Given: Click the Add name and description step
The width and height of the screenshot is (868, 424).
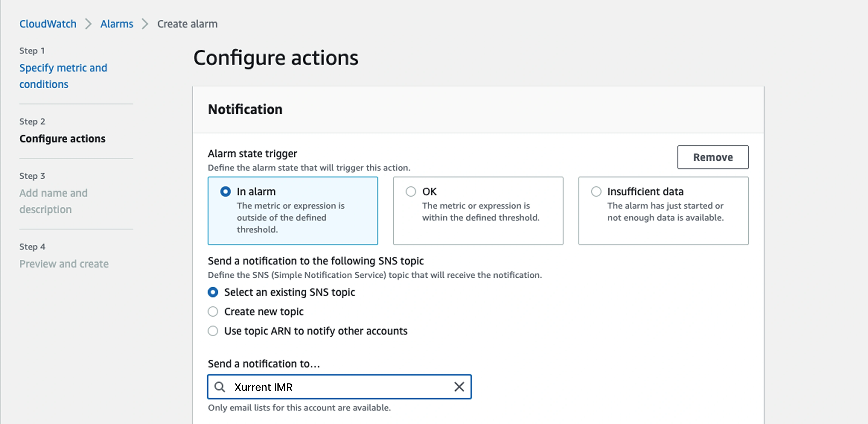Looking at the screenshot, I should point(53,201).
